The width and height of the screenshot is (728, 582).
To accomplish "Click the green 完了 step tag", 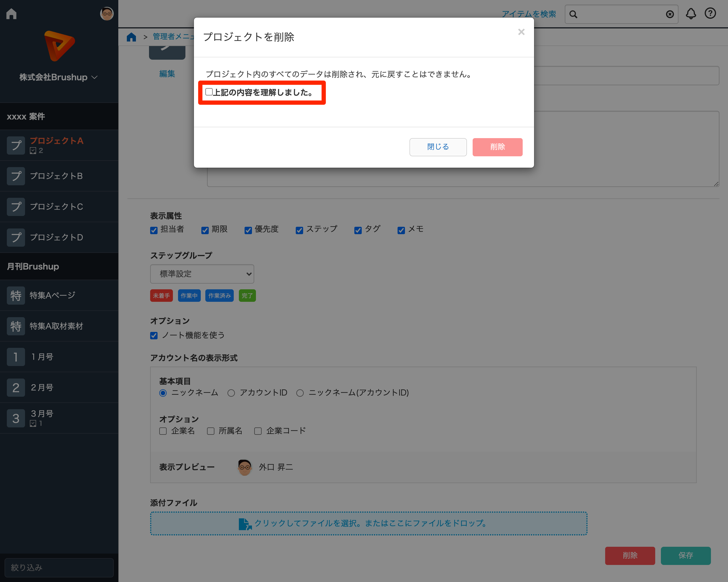I will click(x=247, y=296).
